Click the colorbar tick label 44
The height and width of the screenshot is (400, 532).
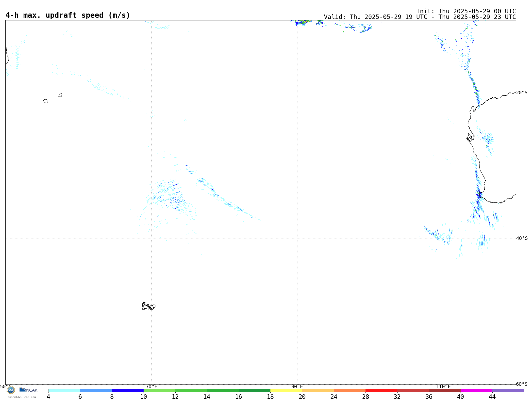point(492,397)
